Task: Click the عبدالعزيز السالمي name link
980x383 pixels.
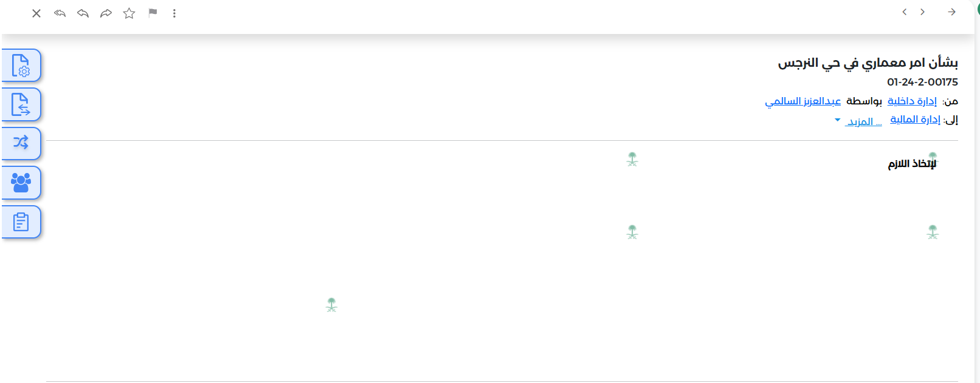Action: [x=803, y=101]
